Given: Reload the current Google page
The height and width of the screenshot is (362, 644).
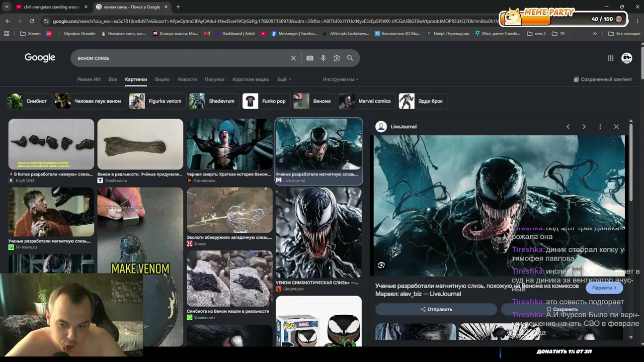Looking at the screenshot, I should (32, 21).
